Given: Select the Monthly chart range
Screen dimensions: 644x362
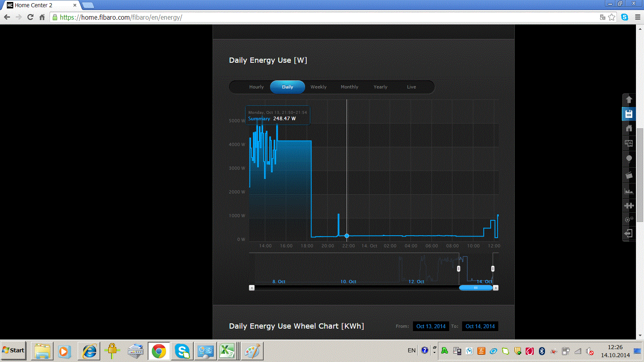Looking at the screenshot, I should 349,87.
